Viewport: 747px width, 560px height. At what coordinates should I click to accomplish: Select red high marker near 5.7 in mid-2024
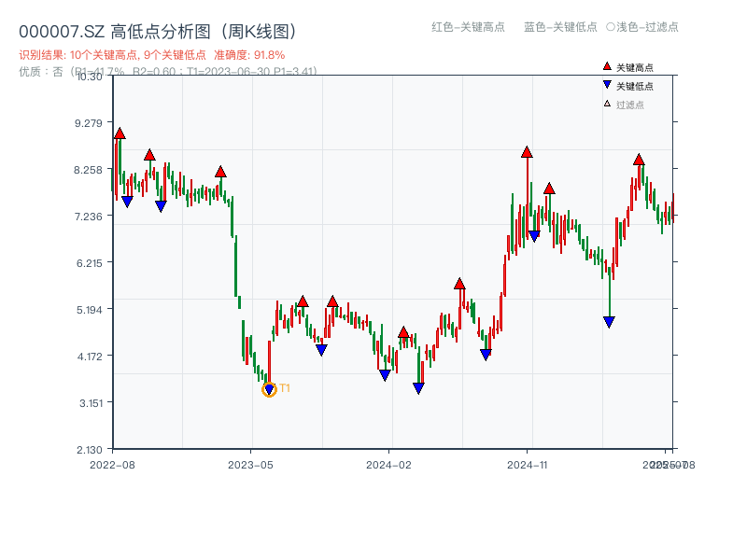pyautogui.click(x=459, y=284)
